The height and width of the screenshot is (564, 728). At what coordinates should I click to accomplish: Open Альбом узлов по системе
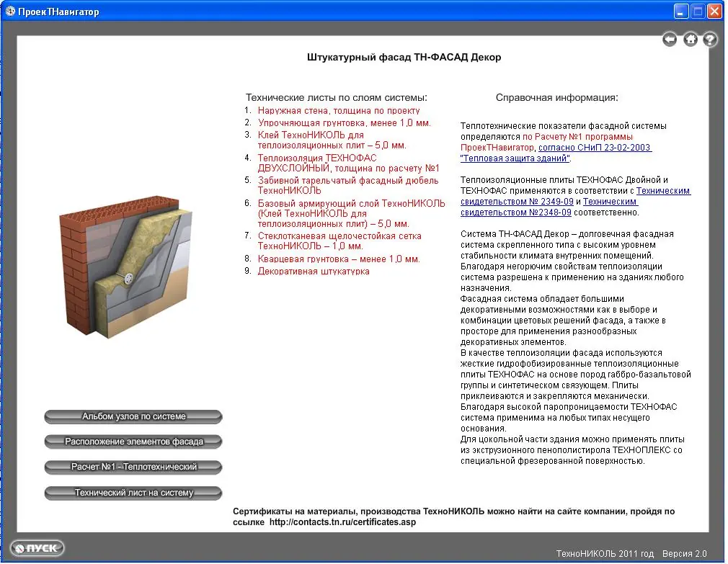[133, 416]
